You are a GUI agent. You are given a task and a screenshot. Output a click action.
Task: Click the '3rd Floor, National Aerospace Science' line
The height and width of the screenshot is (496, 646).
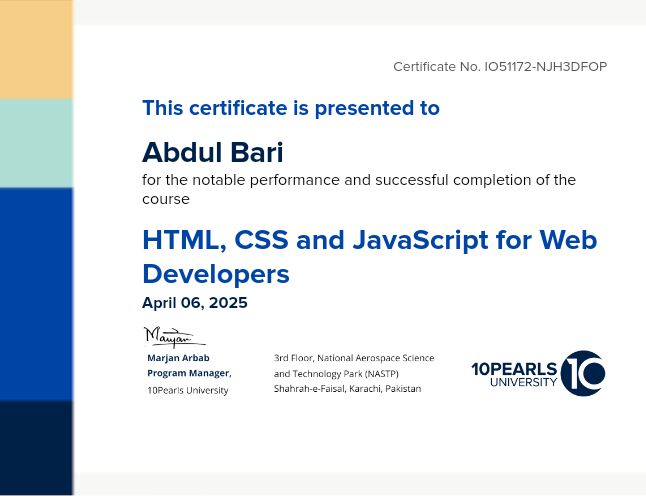[354, 357]
